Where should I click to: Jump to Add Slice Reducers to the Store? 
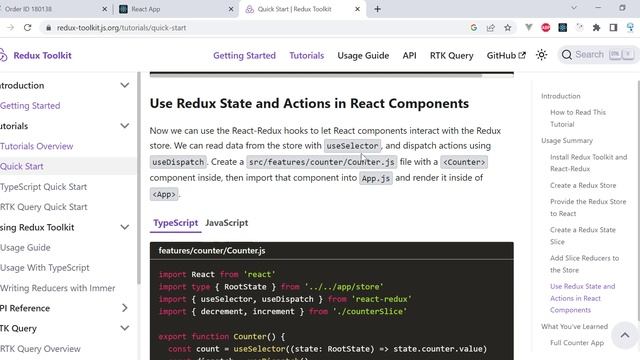584,264
